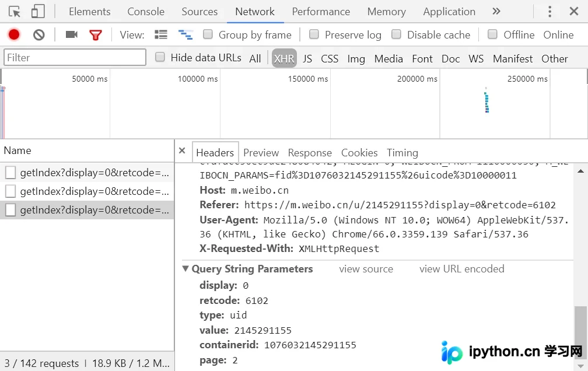
Task: Close the DevTools panel
Action: coord(574,11)
